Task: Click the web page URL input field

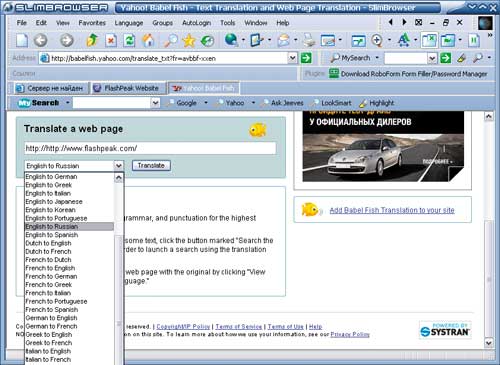Action: (x=150, y=148)
